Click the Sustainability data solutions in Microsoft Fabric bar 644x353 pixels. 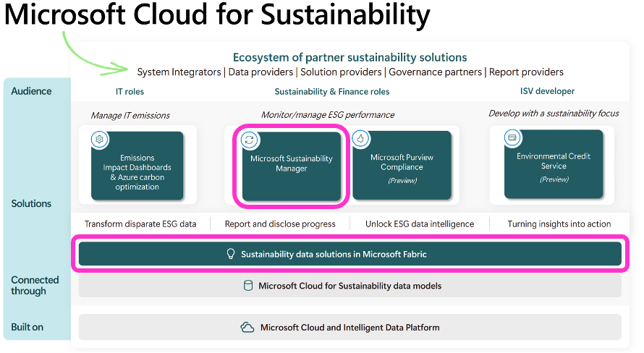coord(350,254)
